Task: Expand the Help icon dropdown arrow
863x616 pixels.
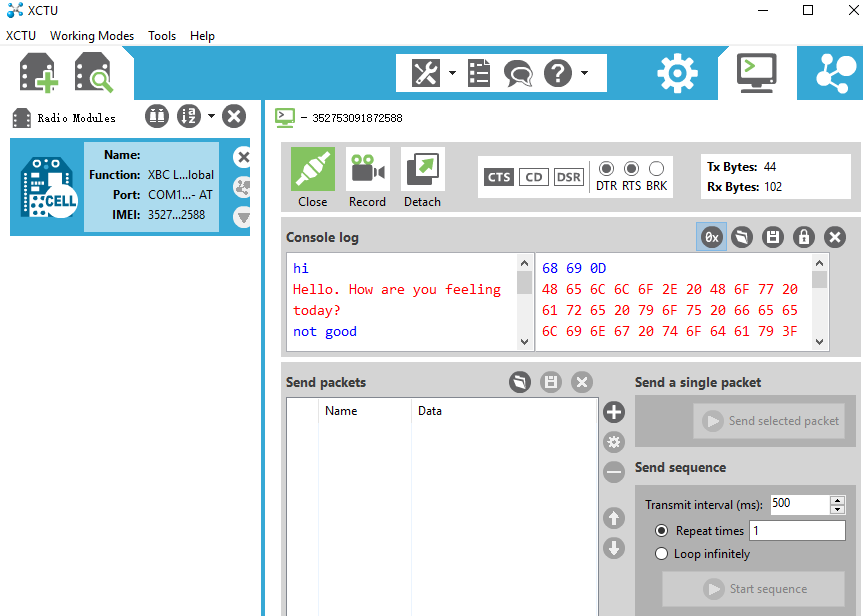Action: click(585, 73)
